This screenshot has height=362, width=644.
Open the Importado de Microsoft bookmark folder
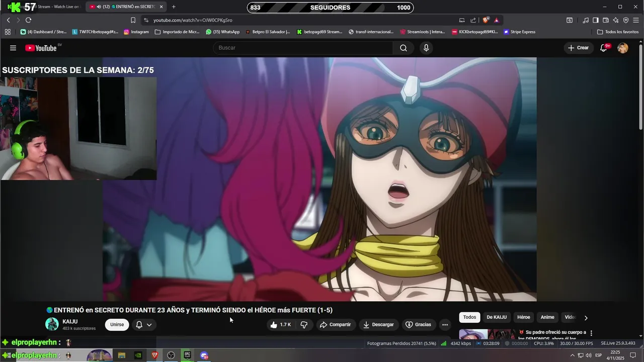177,32
